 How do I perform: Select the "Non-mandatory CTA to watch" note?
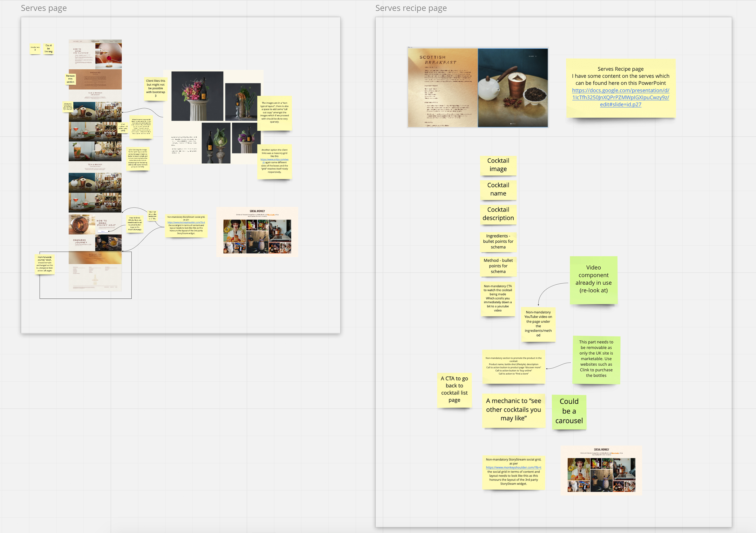[x=498, y=298]
